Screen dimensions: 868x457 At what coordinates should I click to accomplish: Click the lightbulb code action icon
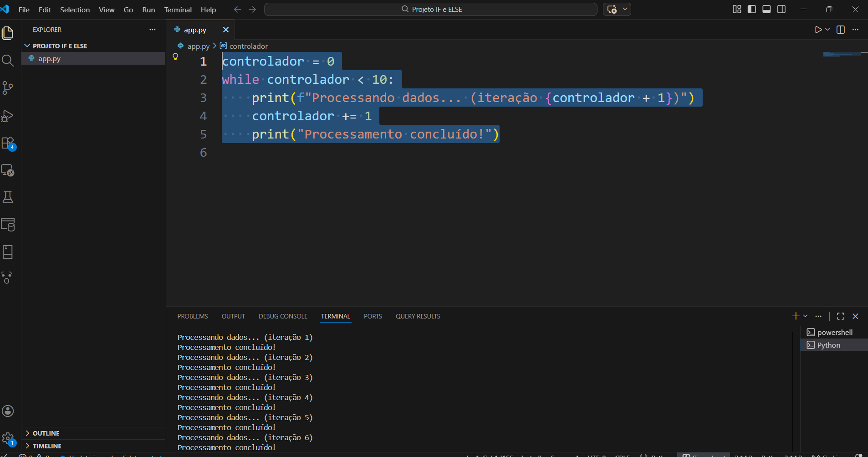175,57
